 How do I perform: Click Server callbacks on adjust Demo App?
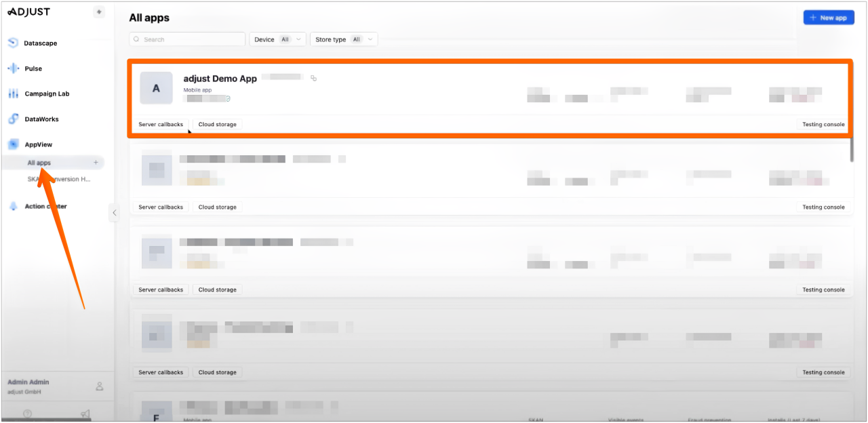point(161,124)
